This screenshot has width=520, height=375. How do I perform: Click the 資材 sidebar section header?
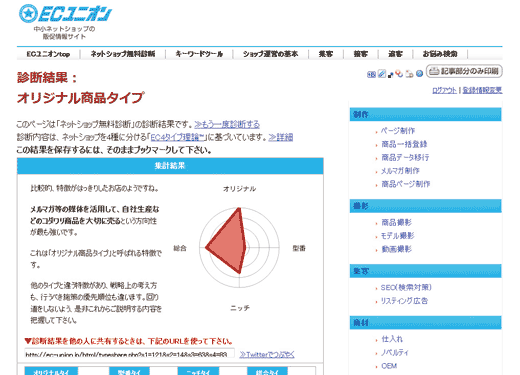tap(425, 323)
